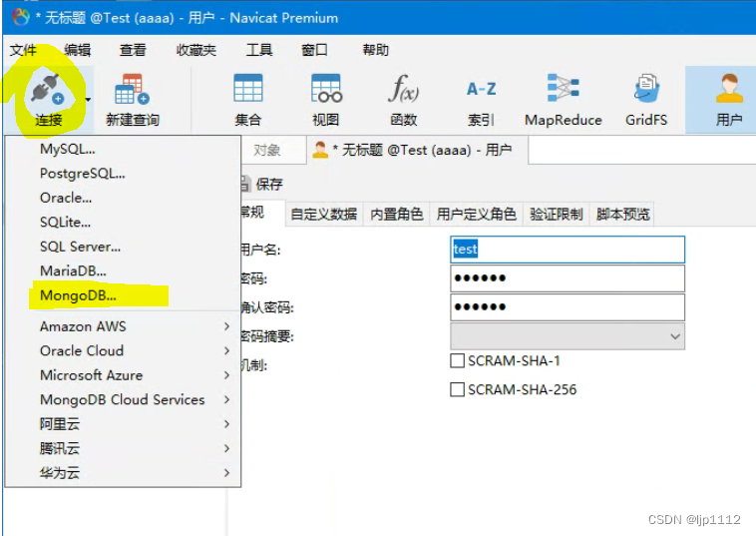Click the Navicat logo in title bar

(x=21, y=17)
